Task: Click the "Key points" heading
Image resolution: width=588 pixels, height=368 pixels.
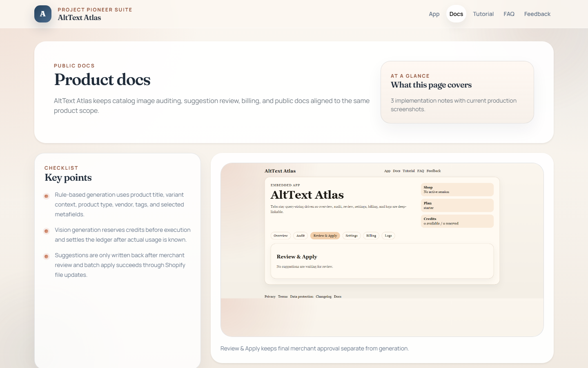Action: coord(68,177)
